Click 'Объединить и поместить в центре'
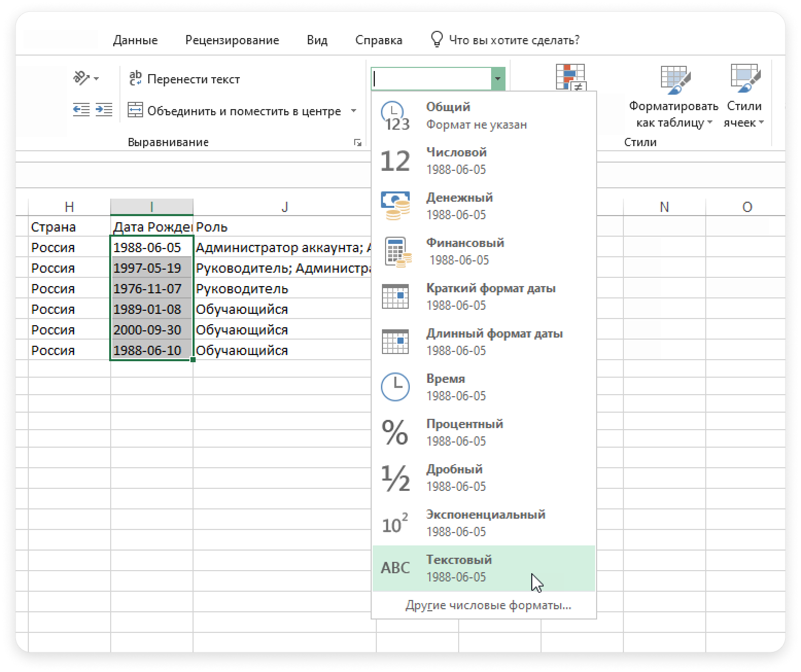 [x=235, y=111]
